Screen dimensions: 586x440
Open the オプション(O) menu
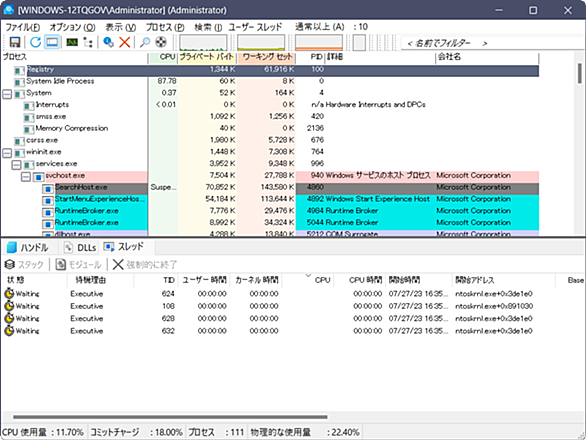(x=73, y=27)
